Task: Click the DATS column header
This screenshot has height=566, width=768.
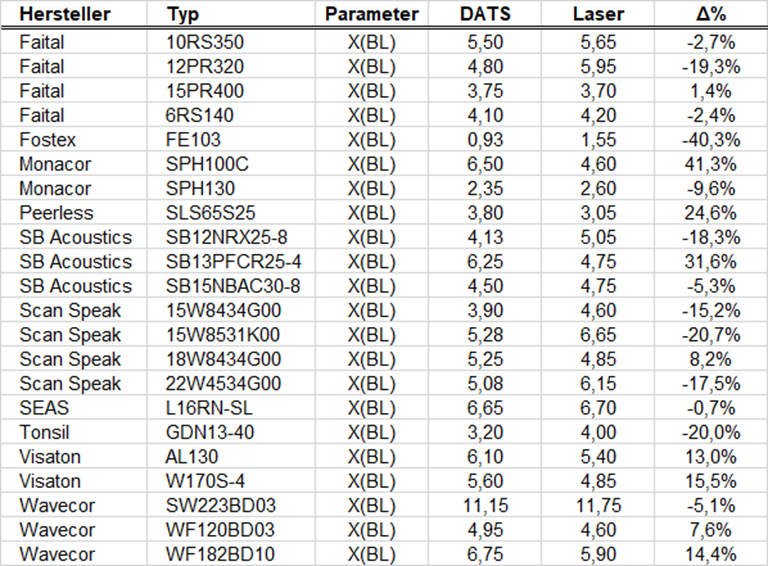Action: [x=485, y=14]
